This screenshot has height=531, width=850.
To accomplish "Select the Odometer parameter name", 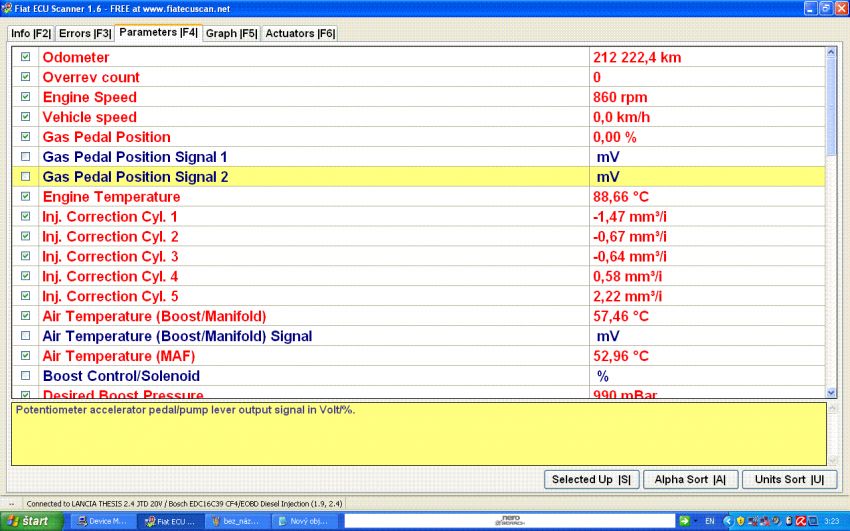I will pyautogui.click(x=76, y=57).
